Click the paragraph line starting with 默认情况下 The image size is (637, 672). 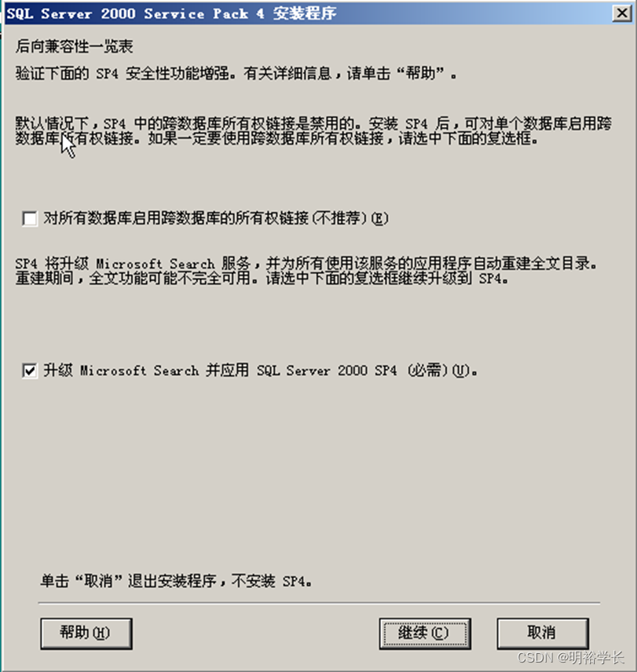pyautogui.click(x=313, y=123)
